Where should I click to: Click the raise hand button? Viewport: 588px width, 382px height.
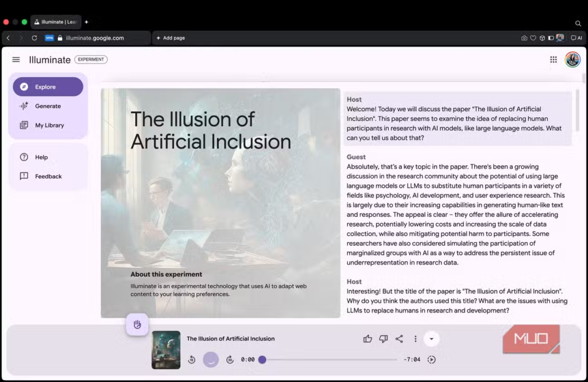pos(137,325)
